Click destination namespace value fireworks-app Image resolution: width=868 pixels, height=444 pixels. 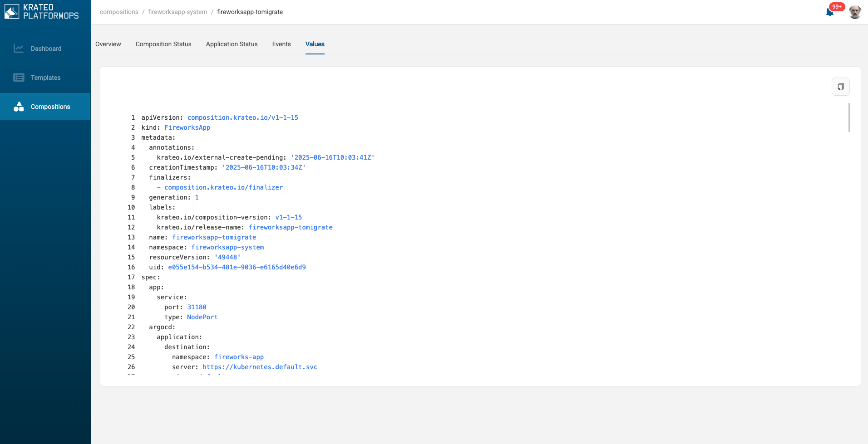click(x=239, y=357)
